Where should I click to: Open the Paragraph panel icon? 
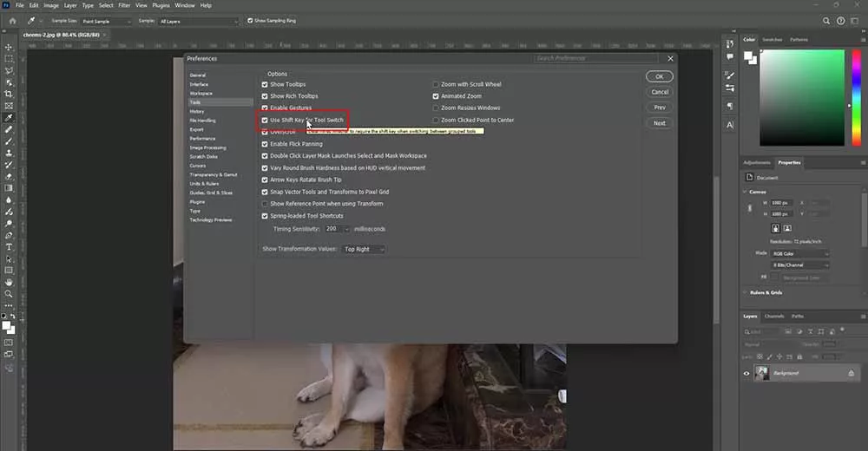[x=730, y=106]
